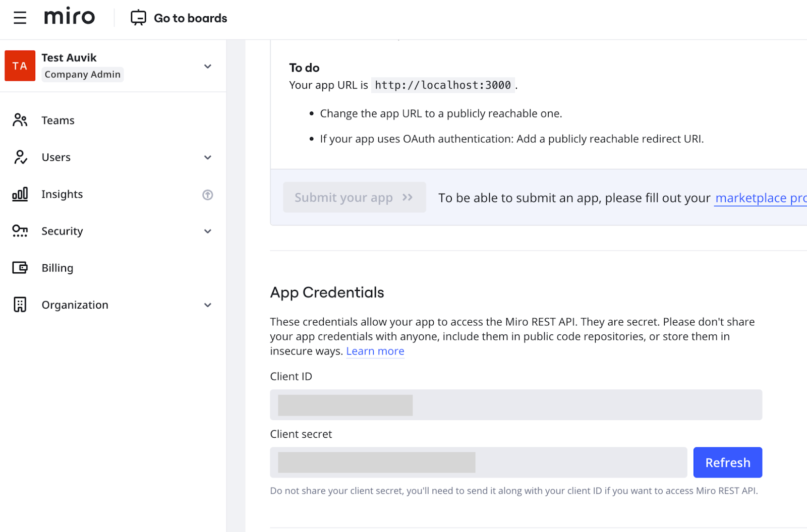Viewport: 807px width, 532px height.
Task: Expand the Organization section chevron
Action: tap(207, 305)
